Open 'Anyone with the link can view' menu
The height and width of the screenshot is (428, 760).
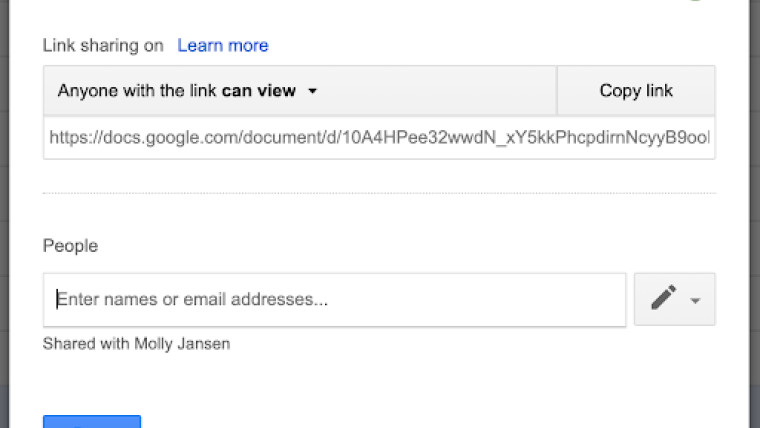click(x=300, y=91)
